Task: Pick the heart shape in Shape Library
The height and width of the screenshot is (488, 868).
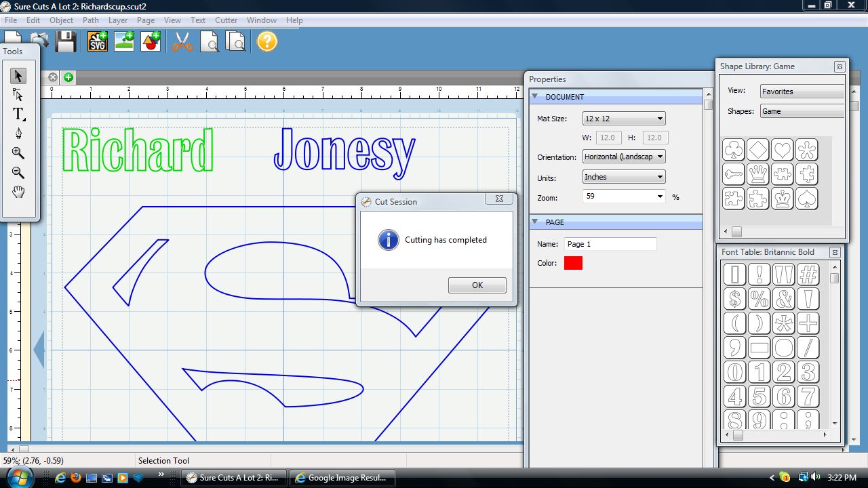Action: [x=783, y=149]
